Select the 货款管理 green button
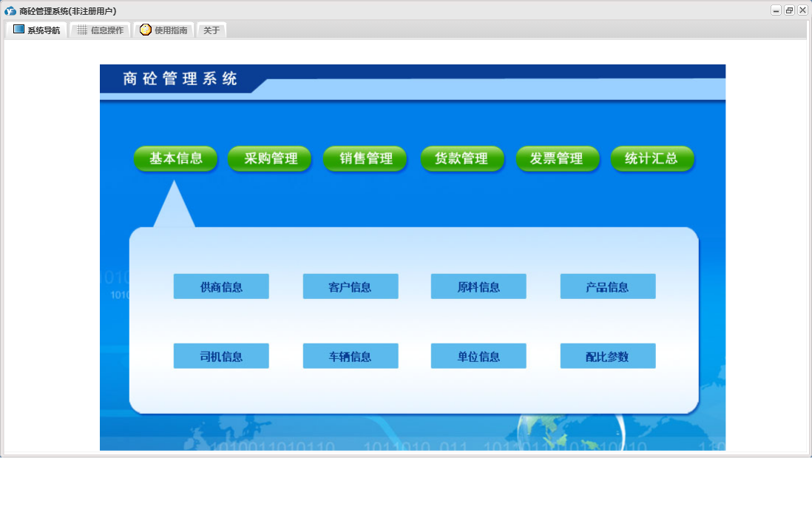 coord(461,158)
